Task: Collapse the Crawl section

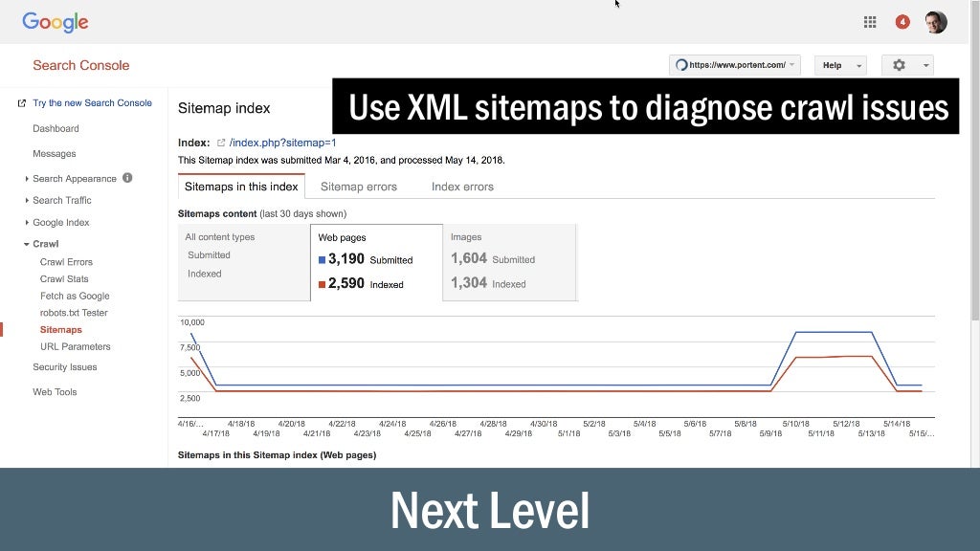Action: coord(26,244)
